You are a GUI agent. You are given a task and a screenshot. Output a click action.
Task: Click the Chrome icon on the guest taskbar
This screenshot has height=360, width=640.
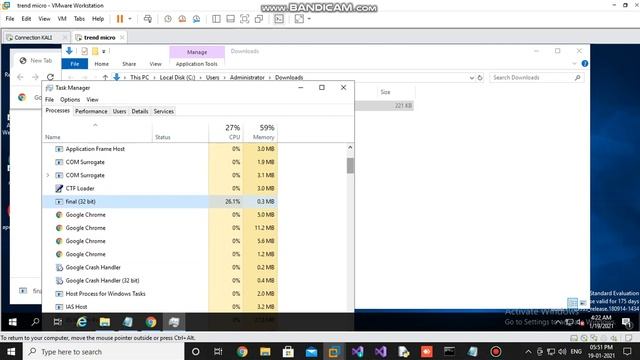pyautogui.click(x=151, y=322)
